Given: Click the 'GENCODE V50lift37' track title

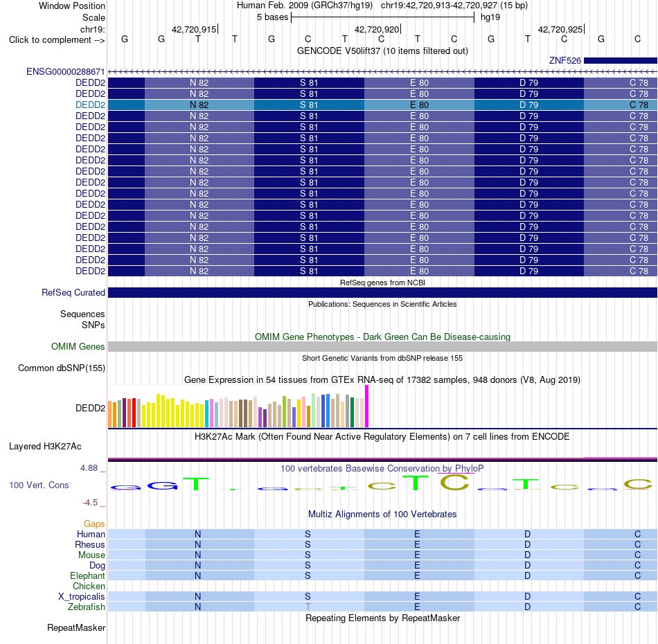Looking at the screenshot, I should [383, 51].
